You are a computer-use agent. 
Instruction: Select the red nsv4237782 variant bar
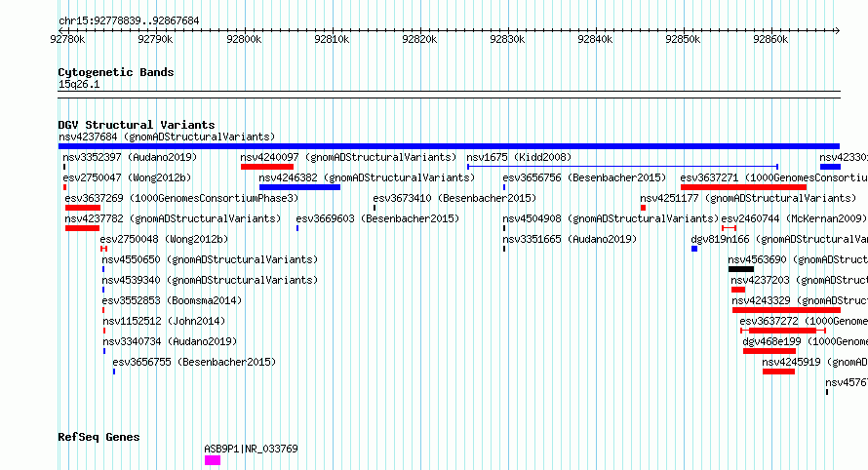[83, 228]
